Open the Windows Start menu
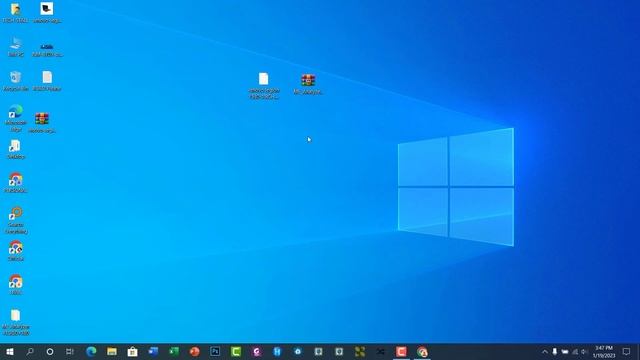This screenshot has height=360, width=640. click(x=10, y=351)
